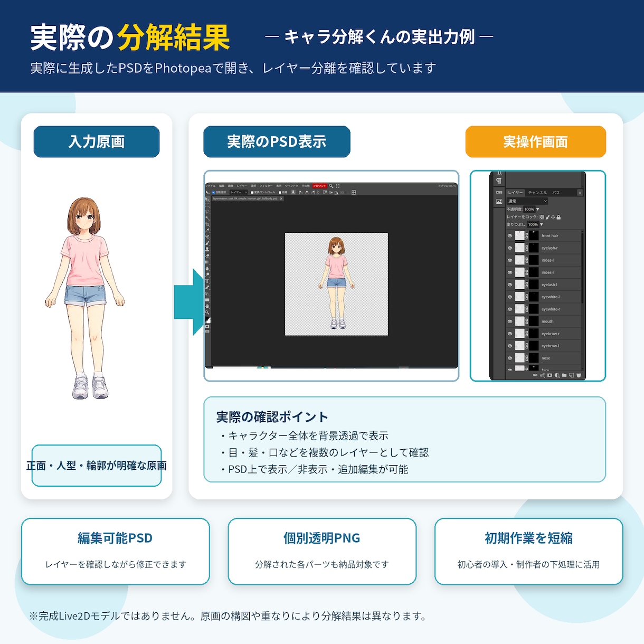This screenshot has width=644, height=644.
Task: Click the アプリについて link
Action: tap(447, 186)
